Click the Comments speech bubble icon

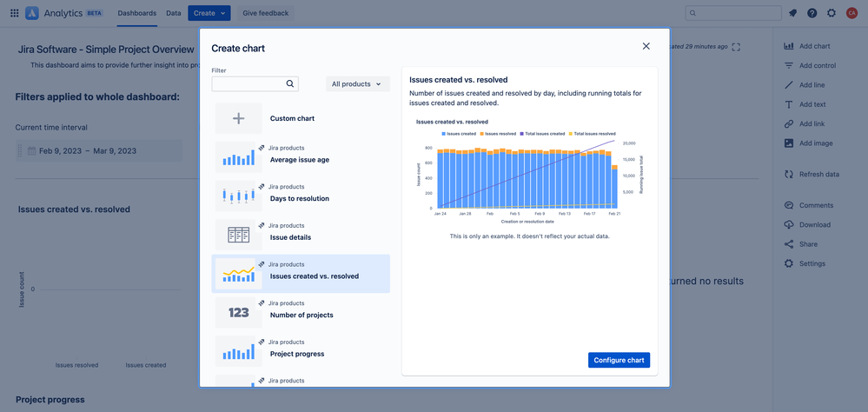pyautogui.click(x=789, y=205)
